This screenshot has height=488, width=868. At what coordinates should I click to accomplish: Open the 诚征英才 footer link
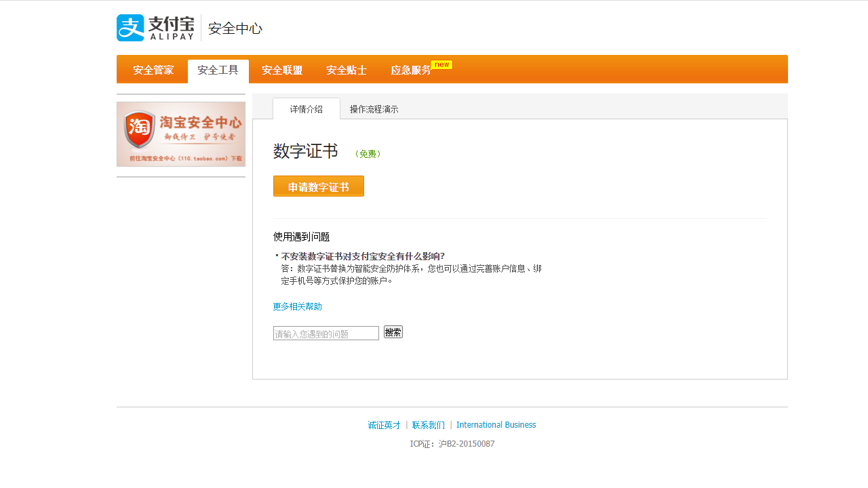tap(382, 424)
